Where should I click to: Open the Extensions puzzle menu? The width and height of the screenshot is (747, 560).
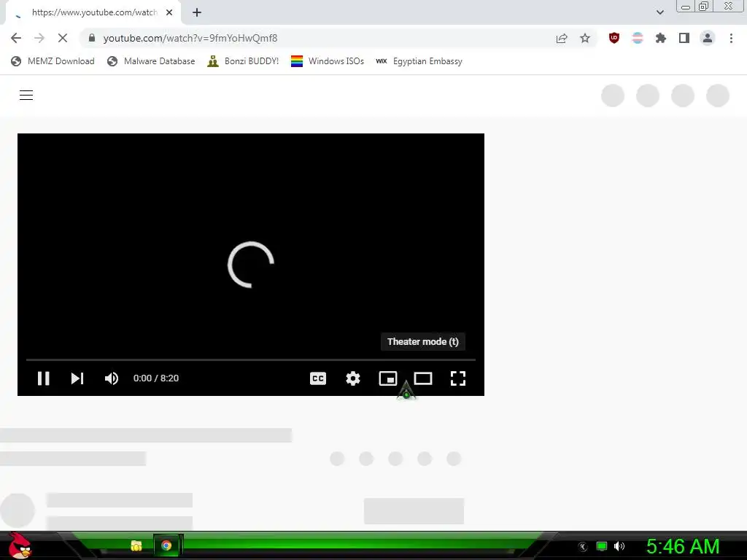(661, 38)
